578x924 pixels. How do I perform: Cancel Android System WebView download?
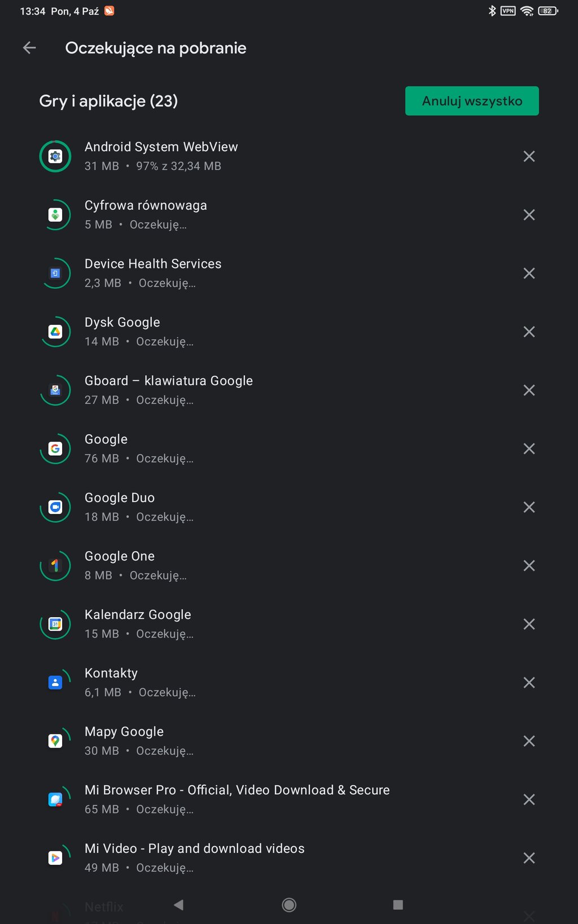(x=529, y=156)
